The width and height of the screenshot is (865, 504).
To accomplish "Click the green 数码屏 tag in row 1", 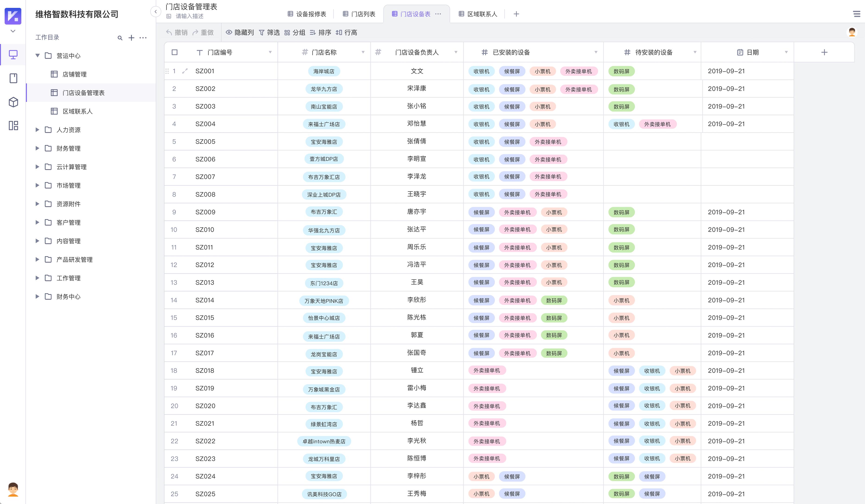I will 621,71.
